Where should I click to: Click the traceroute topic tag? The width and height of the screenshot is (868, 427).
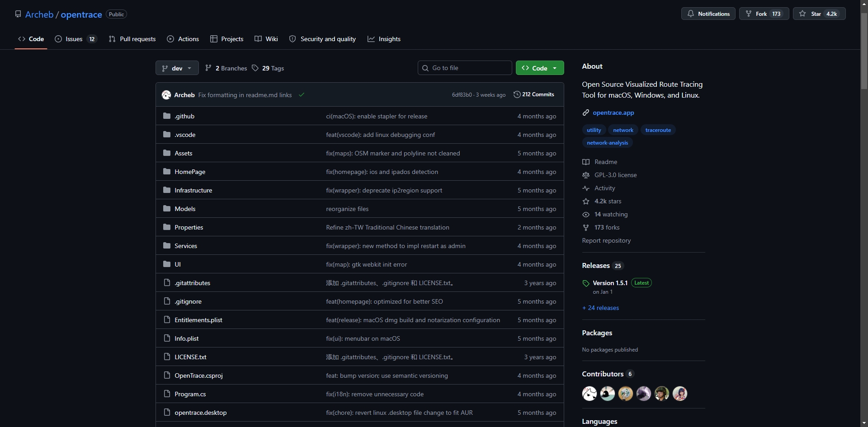(658, 130)
